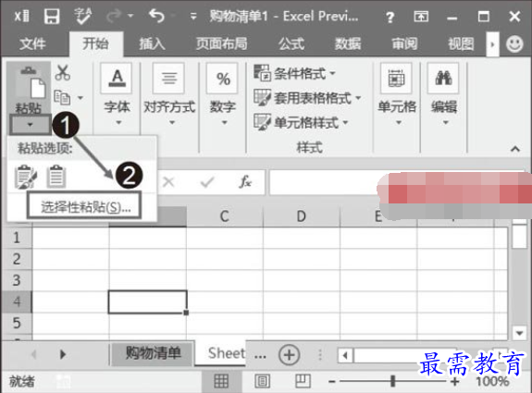
Task: Collapse the ribbon with chevron
Action: (515, 149)
